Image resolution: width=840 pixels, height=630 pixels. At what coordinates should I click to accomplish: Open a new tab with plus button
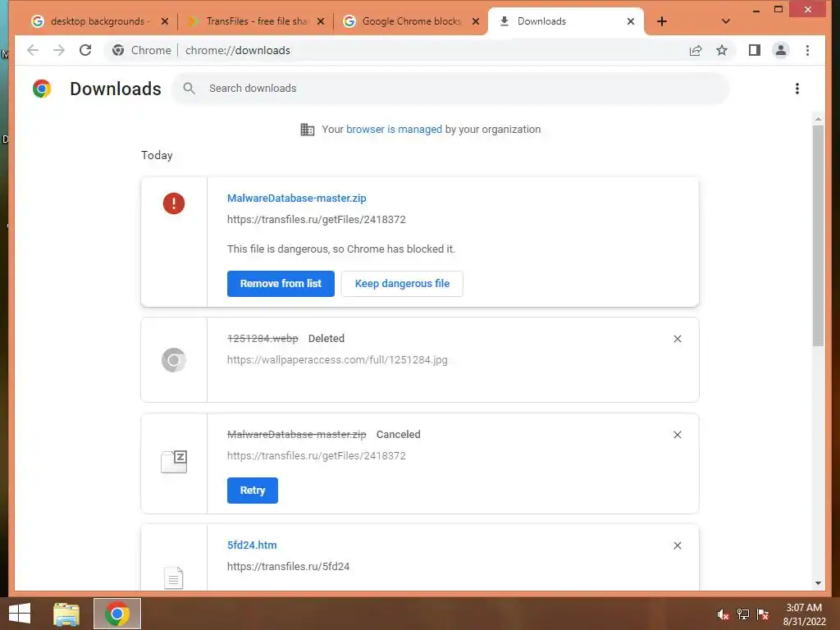click(x=662, y=21)
